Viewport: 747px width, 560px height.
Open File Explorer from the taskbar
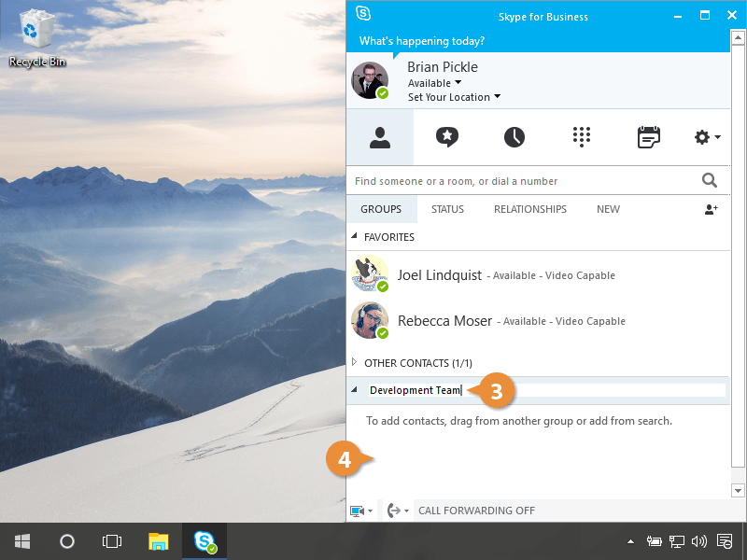pos(159,541)
